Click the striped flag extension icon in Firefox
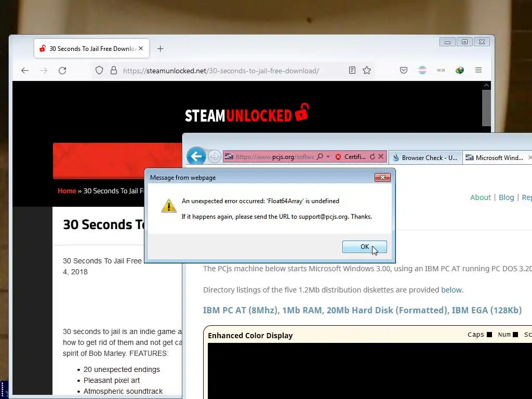This screenshot has width=532, height=399. pos(422,70)
